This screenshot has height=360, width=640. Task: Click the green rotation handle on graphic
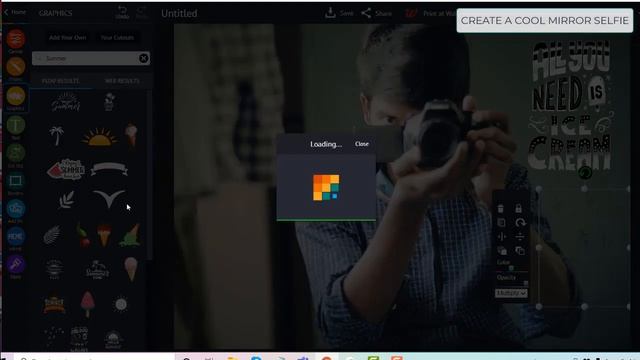click(584, 173)
